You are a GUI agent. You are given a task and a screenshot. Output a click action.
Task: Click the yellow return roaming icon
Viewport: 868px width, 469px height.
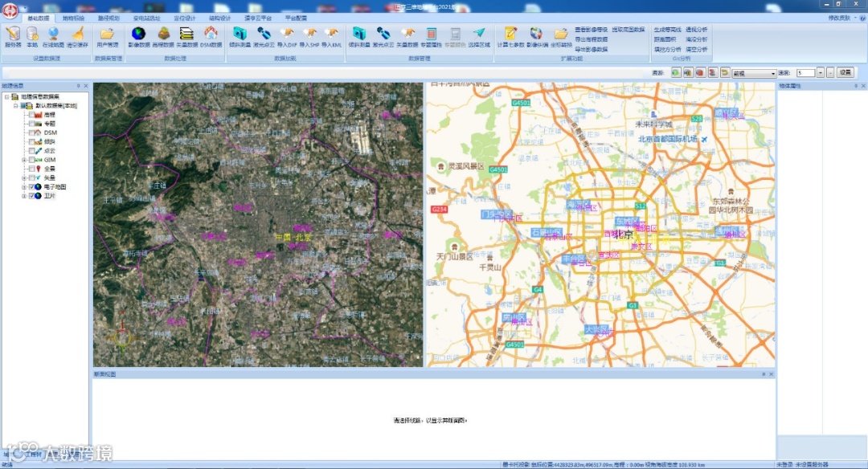[x=725, y=72]
